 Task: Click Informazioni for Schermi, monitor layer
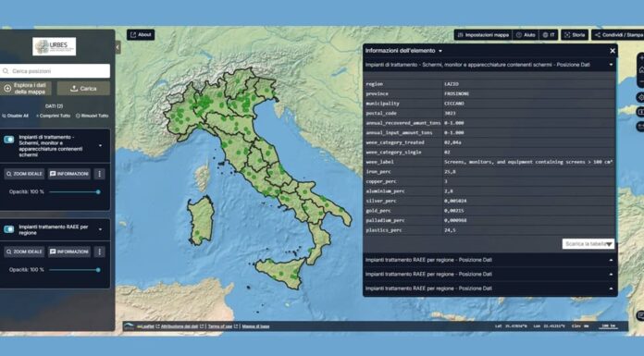point(69,174)
